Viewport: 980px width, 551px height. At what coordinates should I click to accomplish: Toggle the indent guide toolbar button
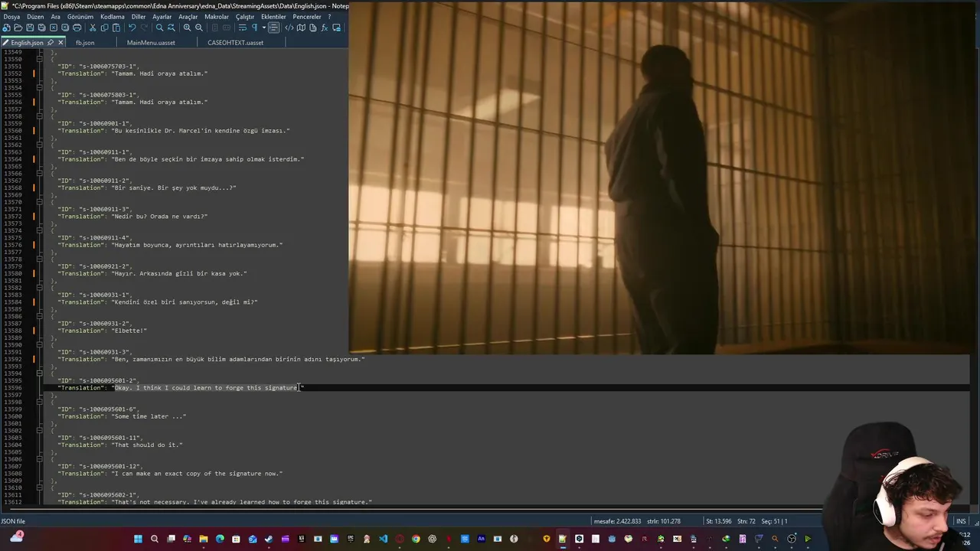[274, 28]
